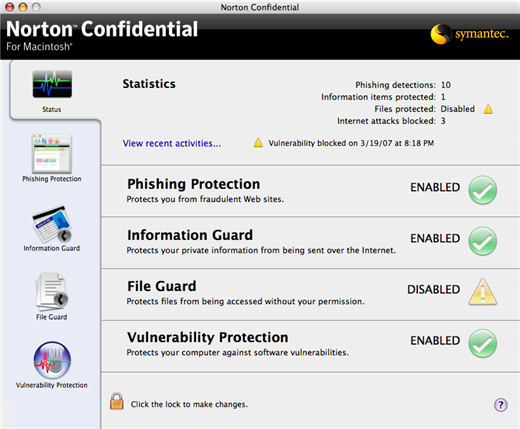
Task: Select the Phishing Protection sidebar icon
Action: point(52,153)
